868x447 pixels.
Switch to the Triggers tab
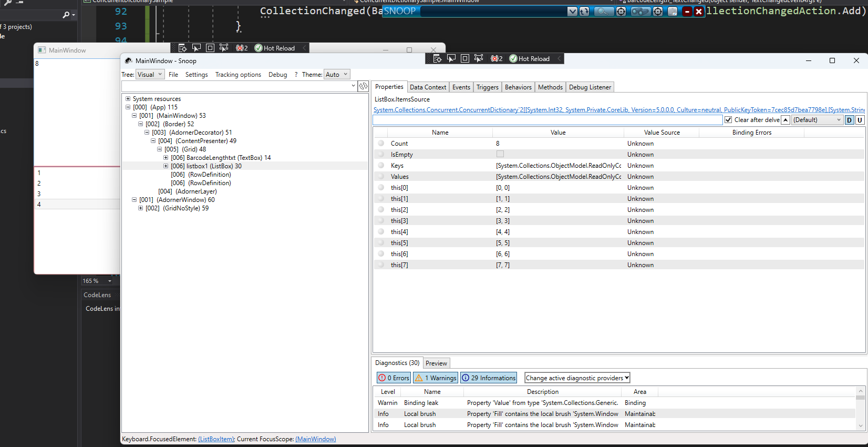tap(488, 87)
